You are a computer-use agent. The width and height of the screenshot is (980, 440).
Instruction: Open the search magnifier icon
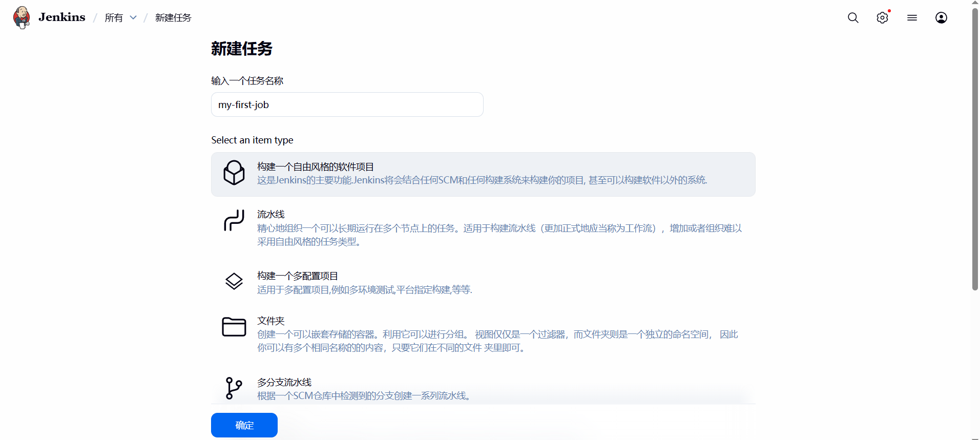[853, 18]
